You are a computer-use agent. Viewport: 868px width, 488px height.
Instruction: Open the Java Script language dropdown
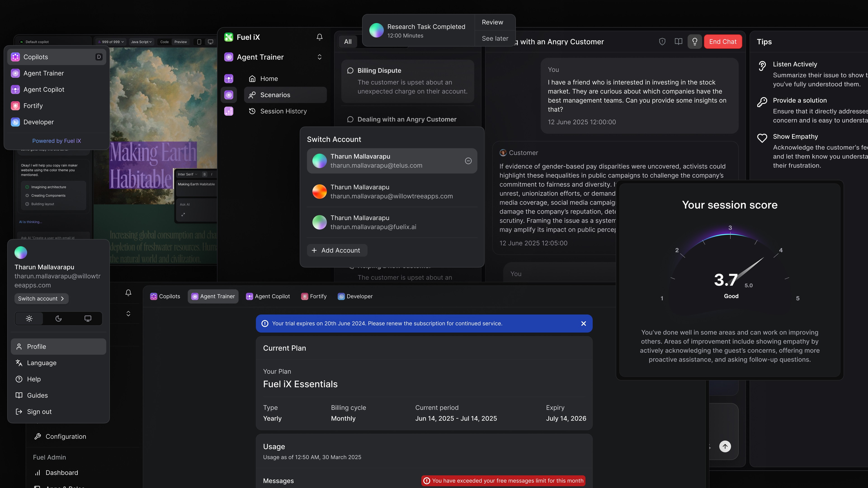click(141, 41)
